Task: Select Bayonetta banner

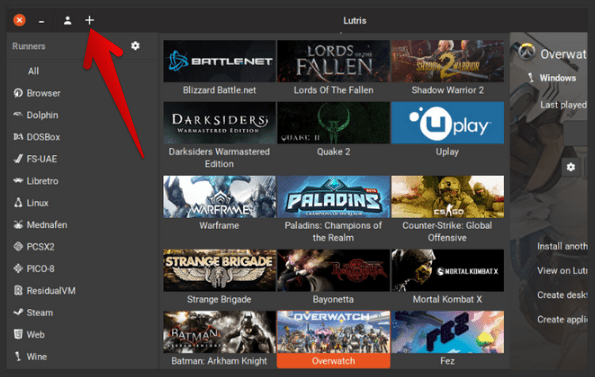Action: [x=333, y=270]
